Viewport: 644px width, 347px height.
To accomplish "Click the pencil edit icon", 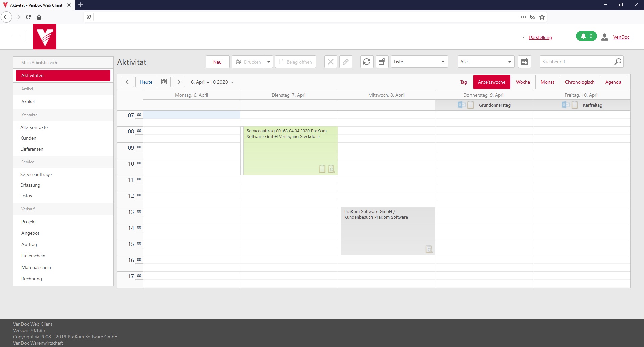I will (x=345, y=62).
